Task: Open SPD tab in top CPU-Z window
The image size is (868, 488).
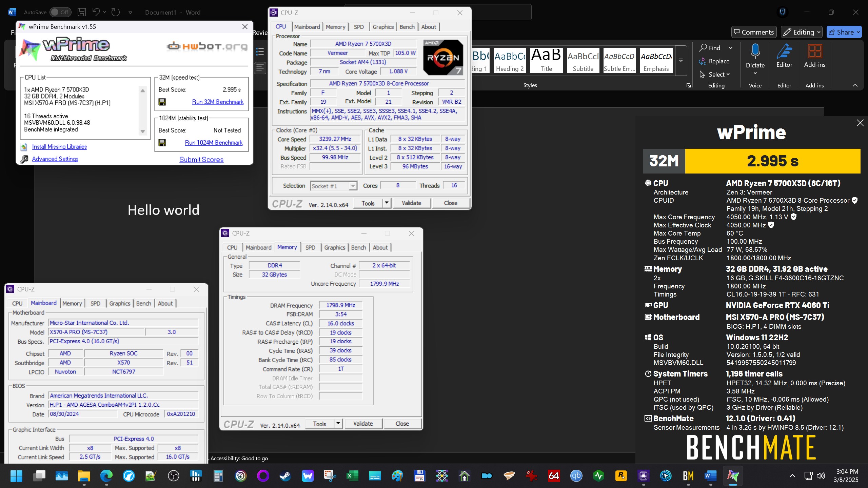Action: [359, 27]
